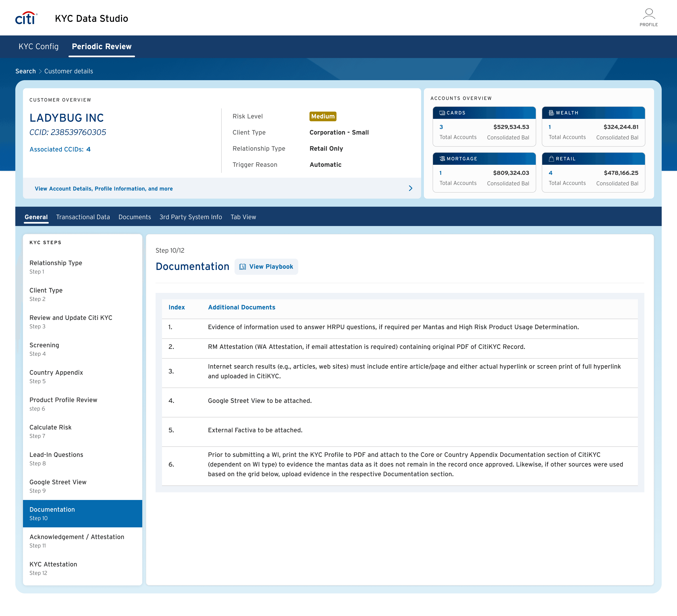Click the Mortgage account icon
677x616 pixels.
tap(442, 159)
